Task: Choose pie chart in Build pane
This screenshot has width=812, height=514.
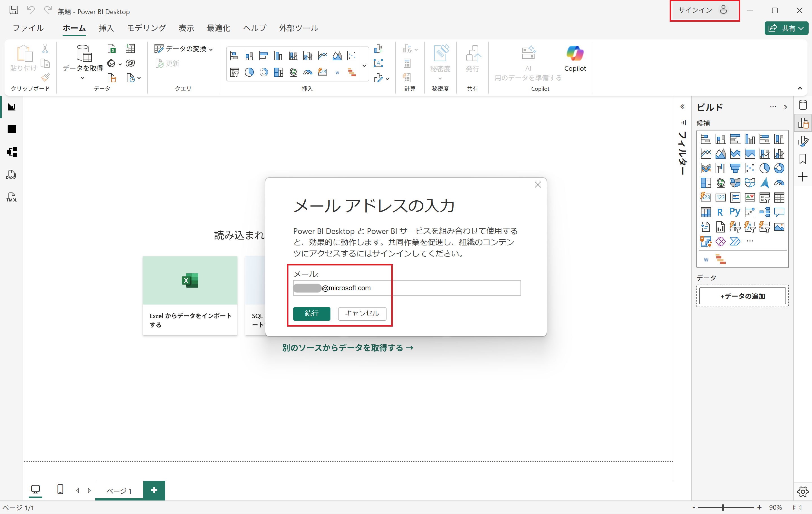Action: [x=764, y=168]
